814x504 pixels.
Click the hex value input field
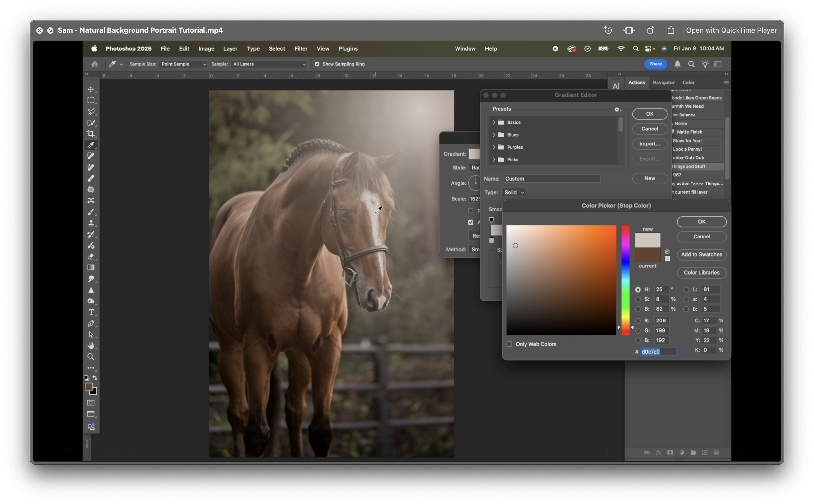659,351
